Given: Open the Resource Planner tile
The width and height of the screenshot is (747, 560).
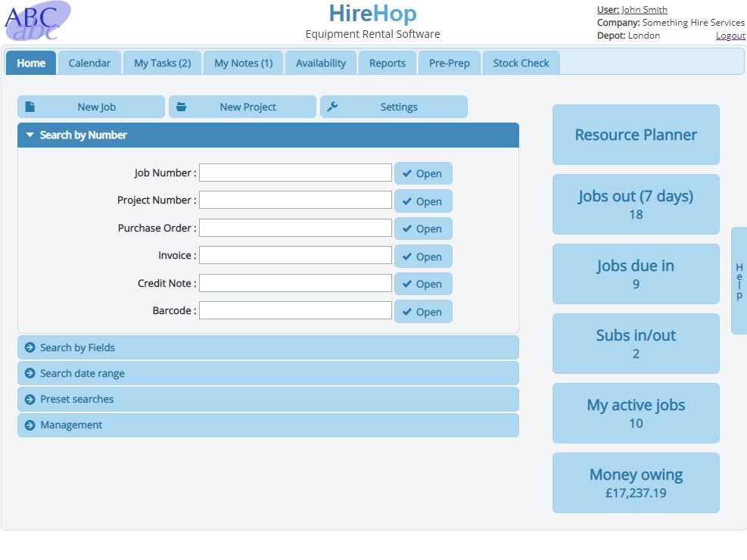Looking at the screenshot, I should tap(636, 135).
